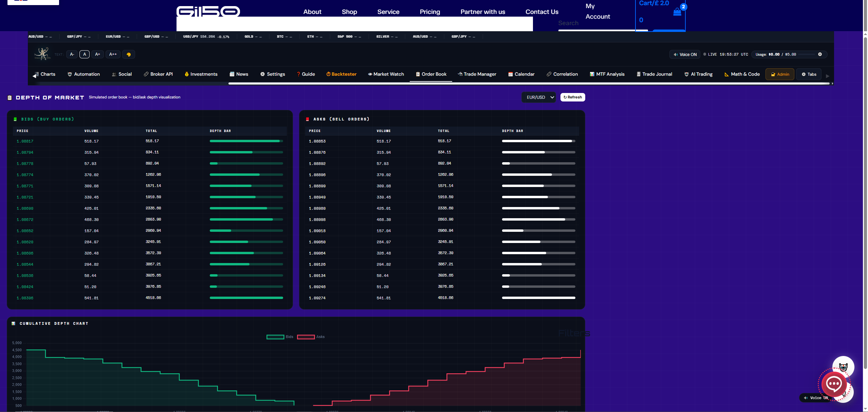Select the A+ text size option
868x412 pixels.
pyautogui.click(x=97, y=54)
